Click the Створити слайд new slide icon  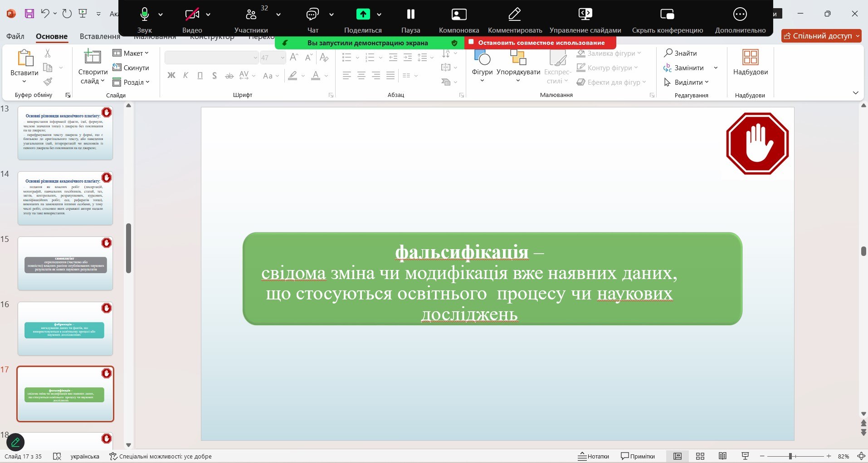coord(93,58)
